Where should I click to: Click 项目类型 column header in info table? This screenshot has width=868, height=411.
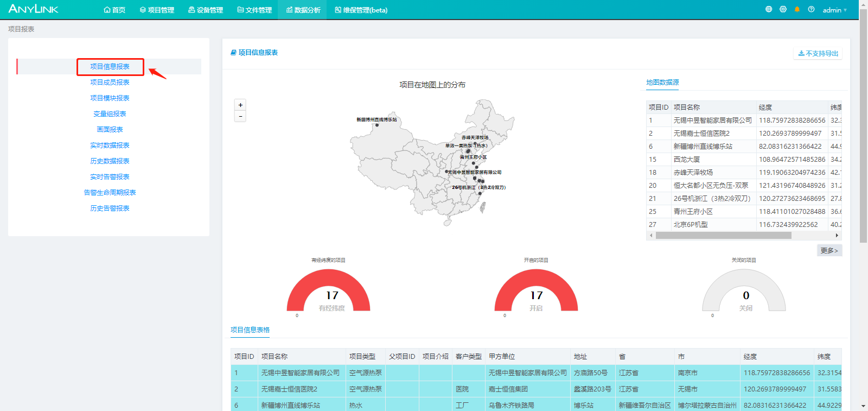click(x=362, y=356)
